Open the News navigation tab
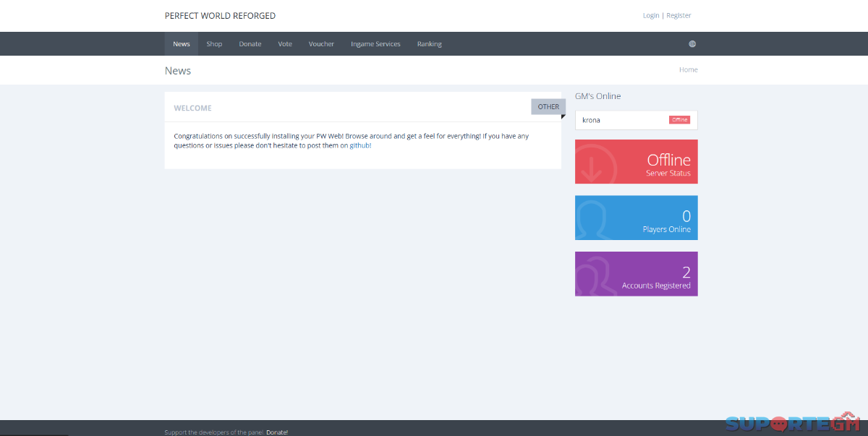The width and height of the screenshot is (868, 436). [182, 44]
